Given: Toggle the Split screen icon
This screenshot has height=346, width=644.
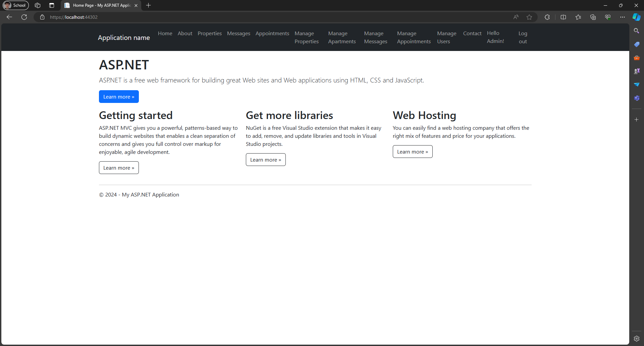Looking at the screenshot, I should pos(563,17).
